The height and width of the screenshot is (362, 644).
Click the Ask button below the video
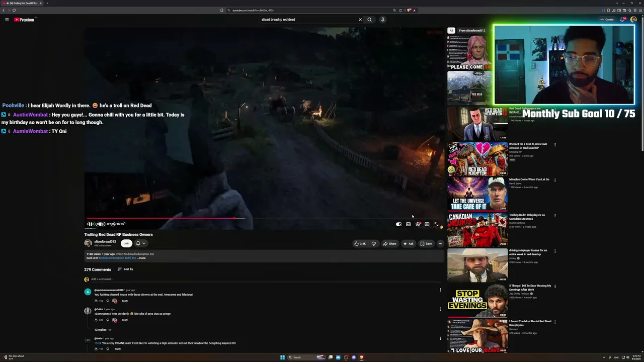[x=408, y=244]
